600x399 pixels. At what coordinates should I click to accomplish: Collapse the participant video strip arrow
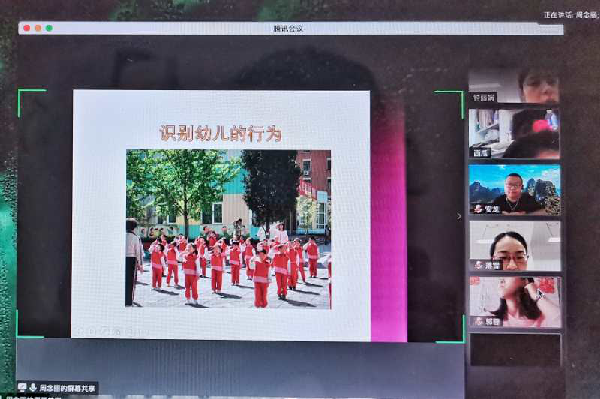click(459, 217)
